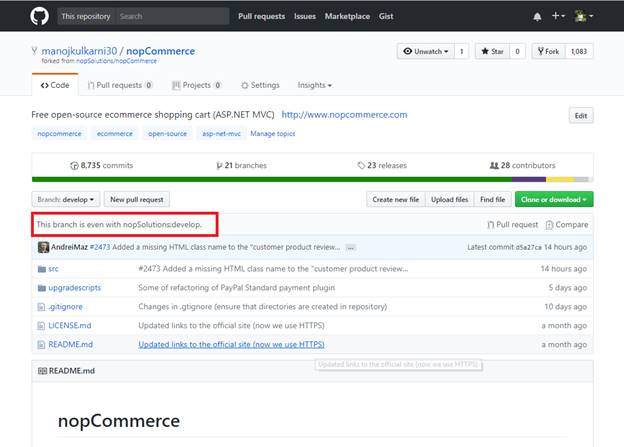624x447 pixels.
Task: Open the GitHub home logo
Action: [39, 16]
